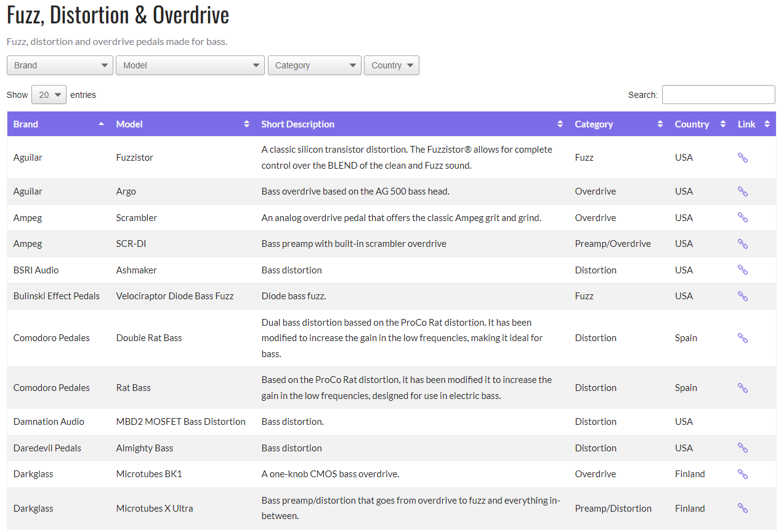Select the Scrambler model cell
This screenshot has width=784, height=532.
137,218
